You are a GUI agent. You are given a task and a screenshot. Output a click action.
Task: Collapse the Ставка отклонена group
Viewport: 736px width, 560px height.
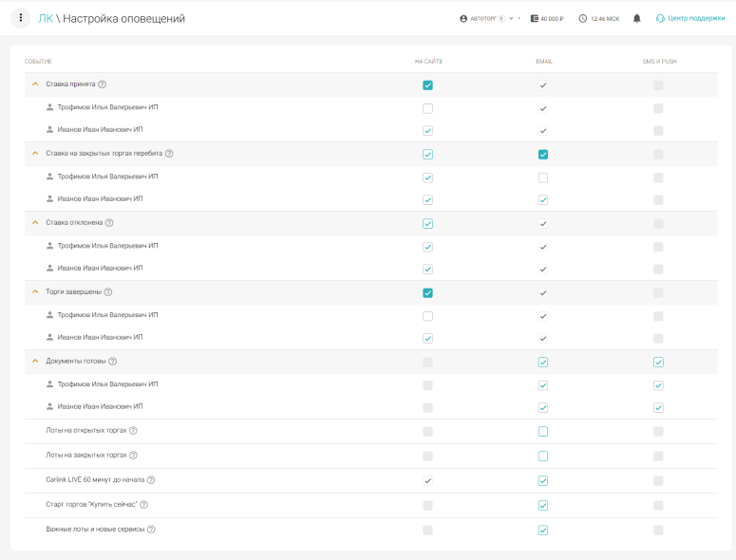click(x=35, y=223)
